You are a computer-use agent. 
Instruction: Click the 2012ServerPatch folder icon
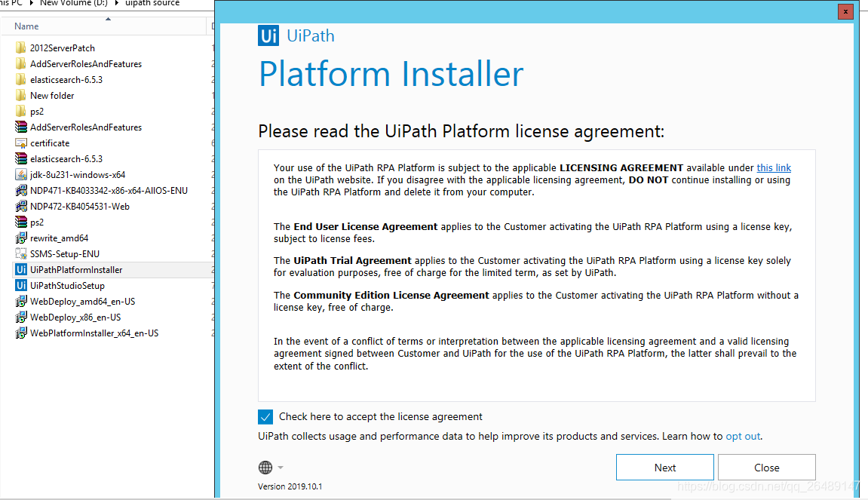point(21,48)
